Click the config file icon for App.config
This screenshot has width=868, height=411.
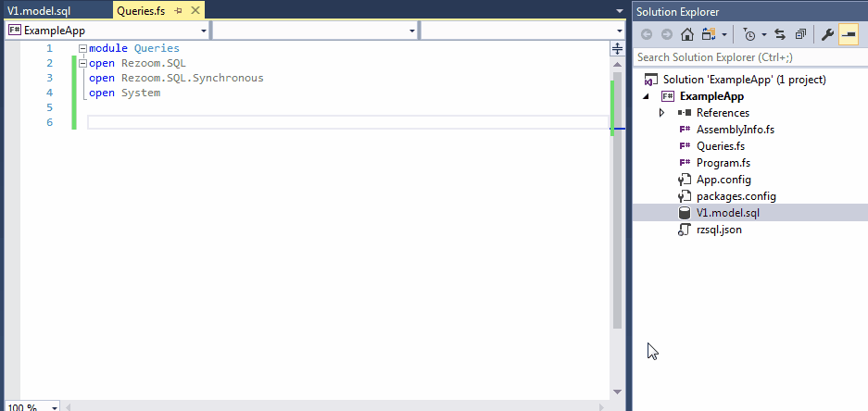(x=685, y=180)
